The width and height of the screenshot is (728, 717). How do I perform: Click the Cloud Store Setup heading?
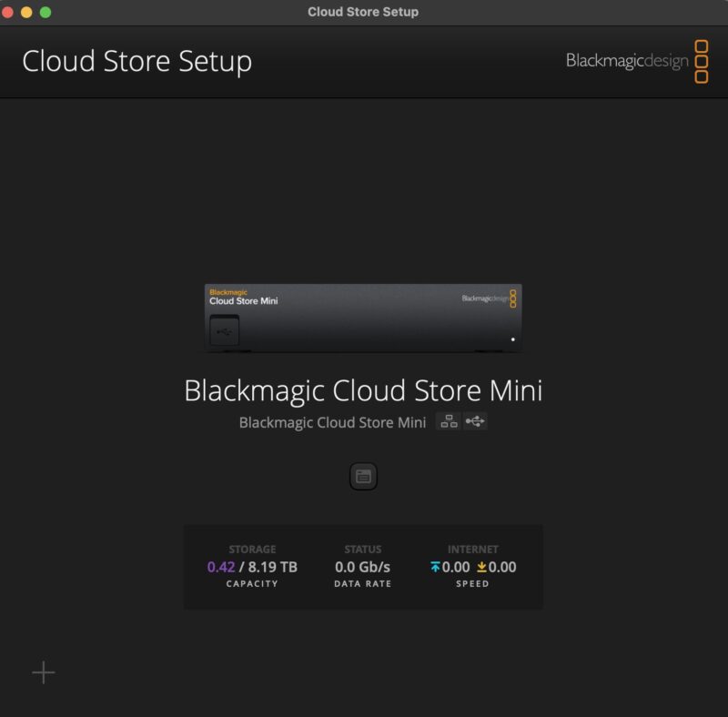point(138,62)
